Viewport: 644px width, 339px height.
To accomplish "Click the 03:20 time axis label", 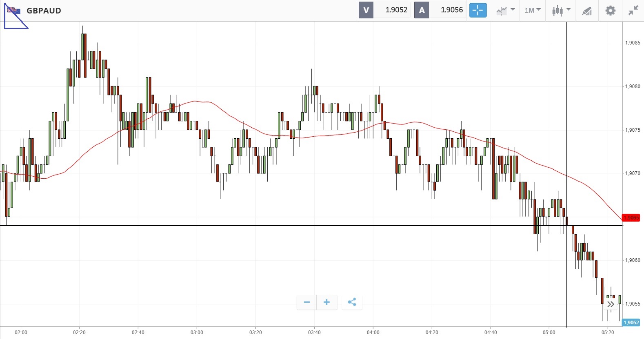I will (x=255, y=332).
